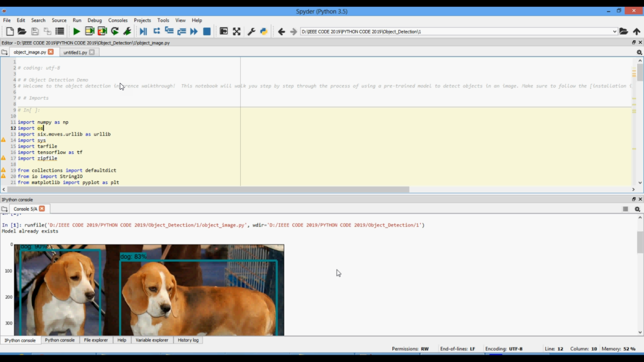Open the Consoles menu
Image resolution: width=644 pixels, height=362 pixels.
[118, 20]
